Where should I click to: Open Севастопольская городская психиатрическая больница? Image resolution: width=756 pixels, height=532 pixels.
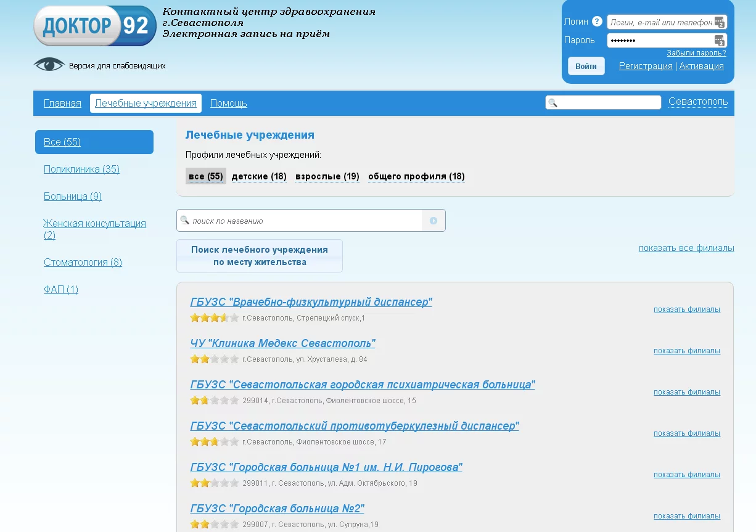coord(363,385)
